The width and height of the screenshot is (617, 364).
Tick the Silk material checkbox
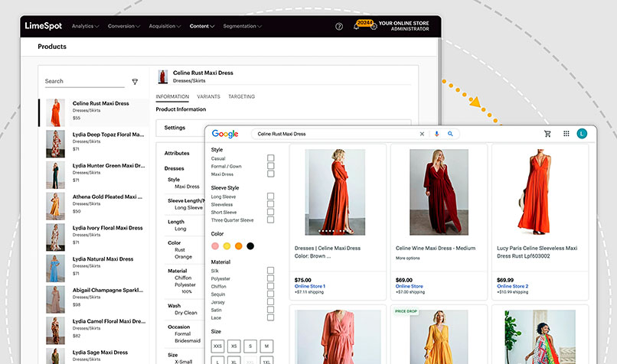[x=271, y=271]
